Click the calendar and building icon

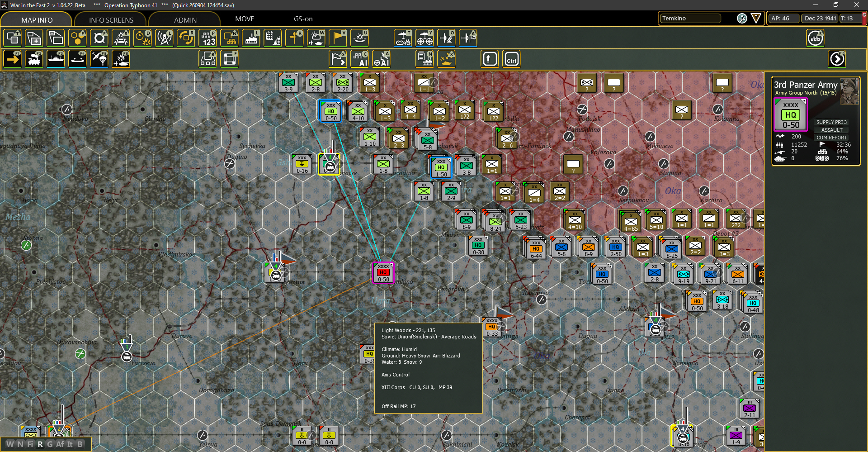(273, 38)
